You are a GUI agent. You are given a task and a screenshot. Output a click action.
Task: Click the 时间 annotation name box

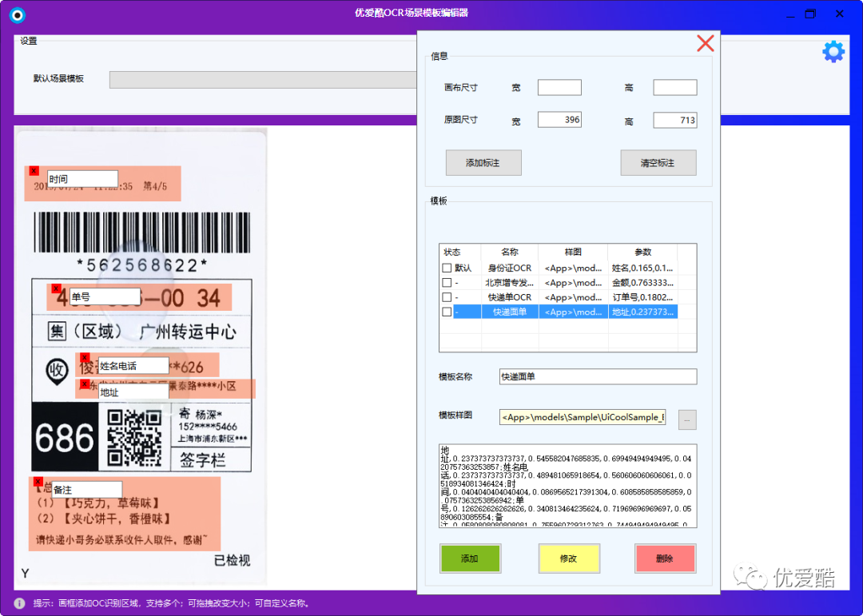point(82,179)
